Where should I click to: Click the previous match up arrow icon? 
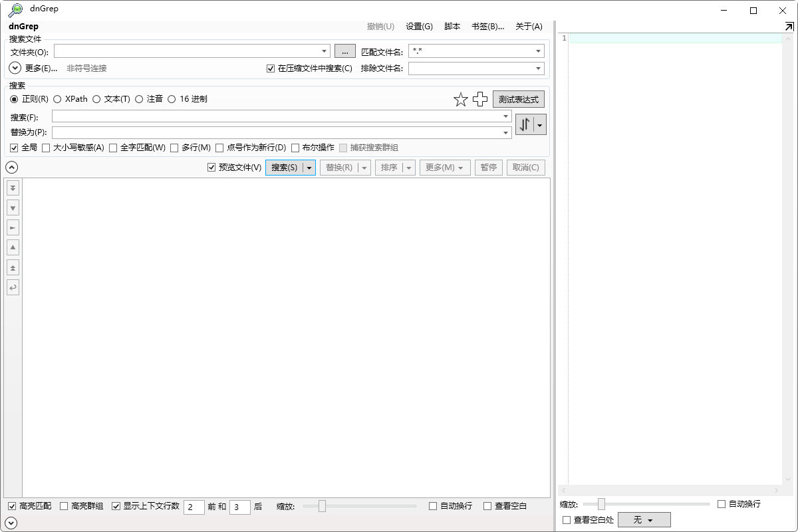coord(13,247)
